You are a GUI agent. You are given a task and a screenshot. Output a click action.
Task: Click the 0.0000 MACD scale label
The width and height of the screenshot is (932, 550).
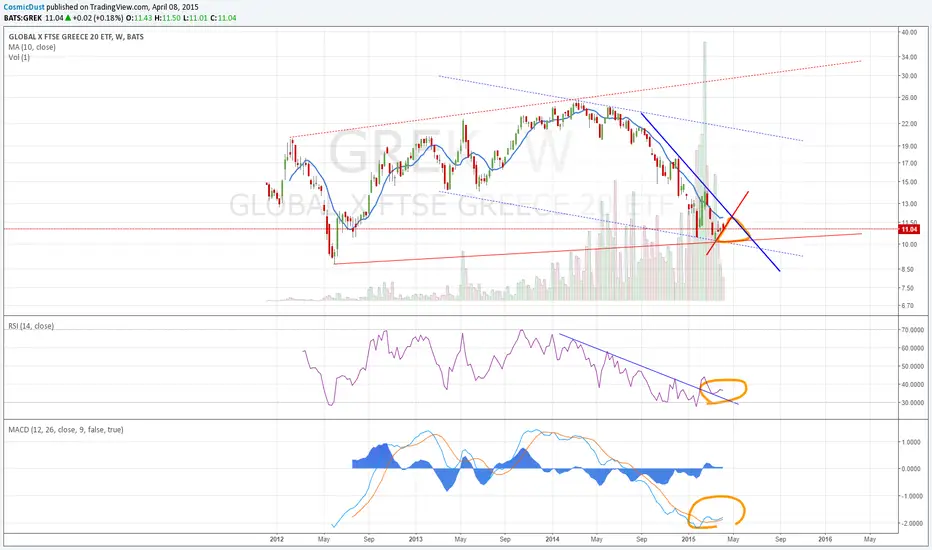click(911, 469)
